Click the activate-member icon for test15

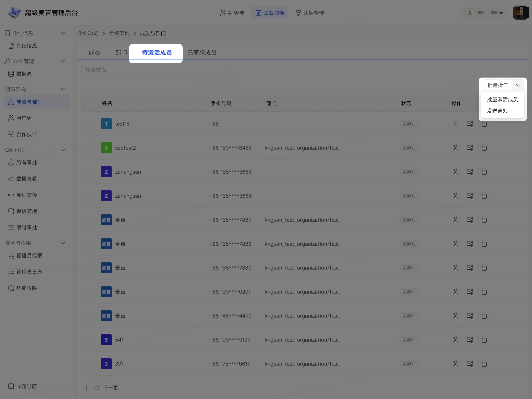456,124
